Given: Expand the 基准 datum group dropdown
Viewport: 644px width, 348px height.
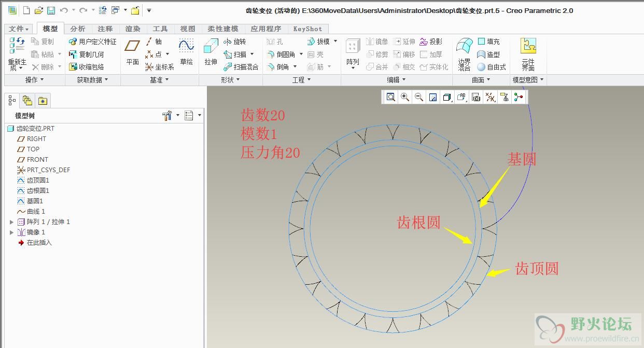Looking at the screenshot, I should pos(160,80).
